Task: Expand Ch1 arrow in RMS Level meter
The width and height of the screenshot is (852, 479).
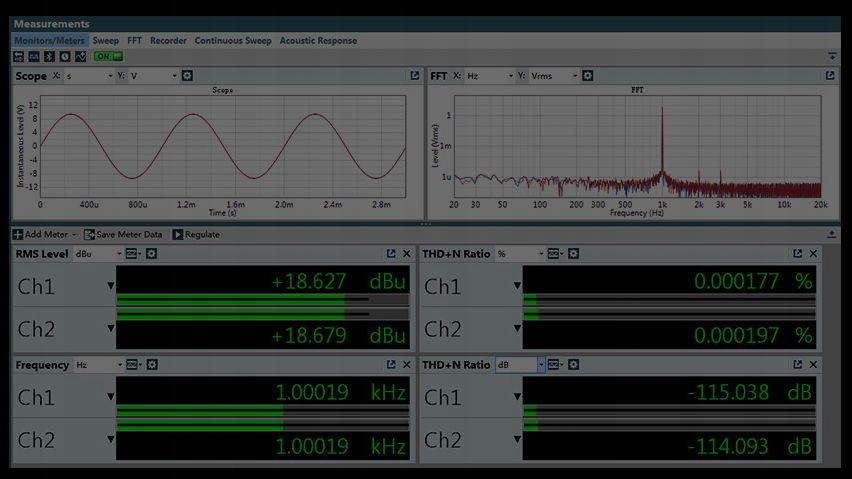Action: pyautogui.click(x=111, y=287)
